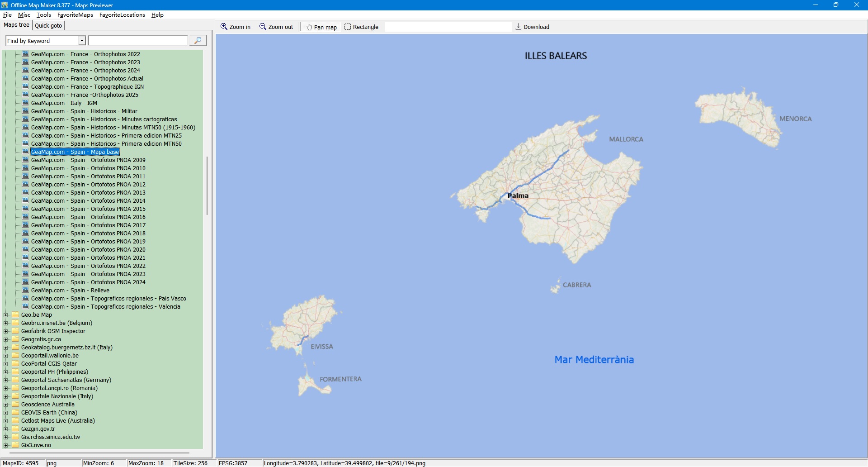Open the FavoriteLocations menu
The width and height of the screenshot is (868, 467).
[x=122, y=15]
